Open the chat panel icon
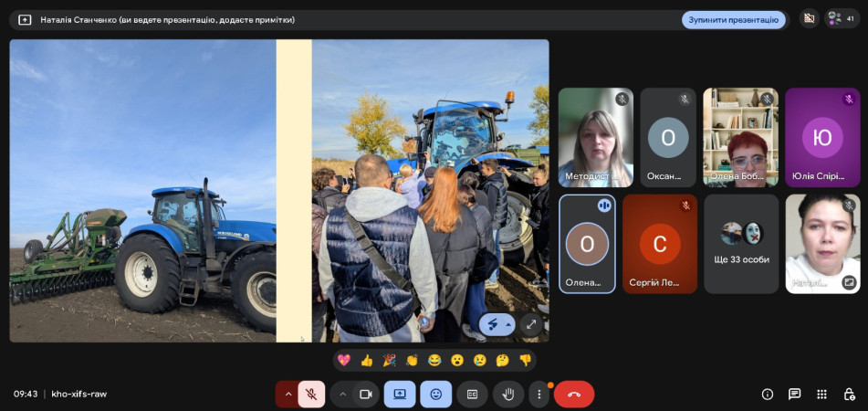 [794, 395]
